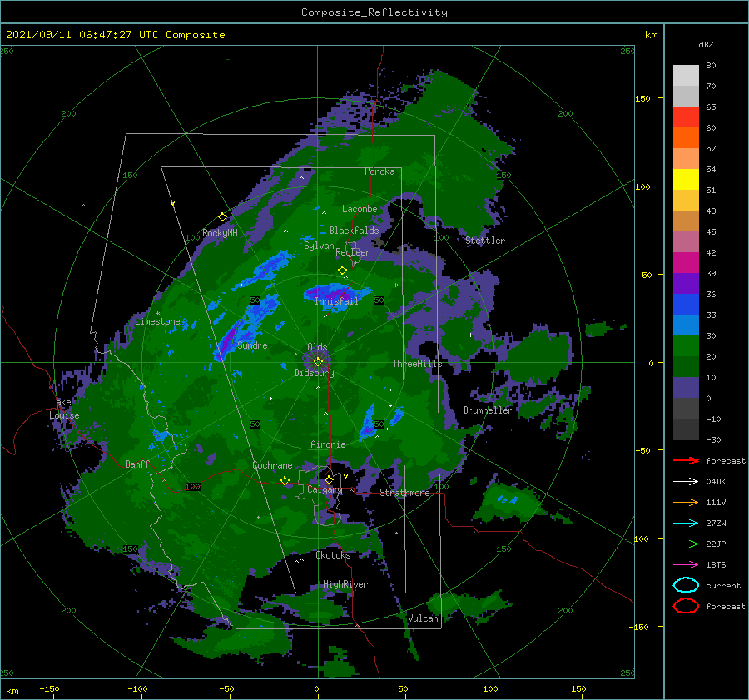Image resolution: width=749 pixels, height=700 pixels.
Task: Click the RedDeer city label
Action: click(x=353, y=252)
